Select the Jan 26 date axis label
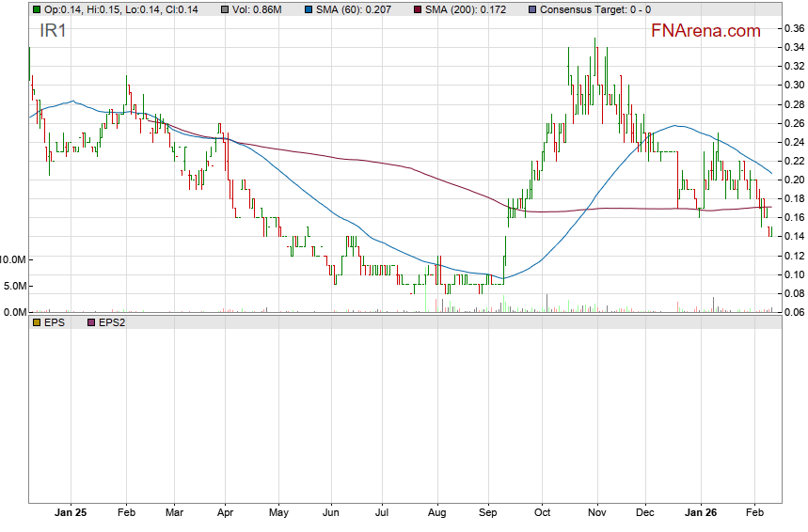The width and height of the screenshot is (808, 532). [x=699, y=515]
